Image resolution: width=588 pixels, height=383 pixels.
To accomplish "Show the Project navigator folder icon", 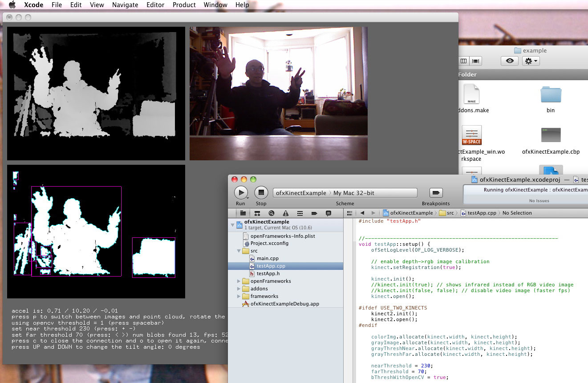I will pyautogui.click(x=243, y=213).
